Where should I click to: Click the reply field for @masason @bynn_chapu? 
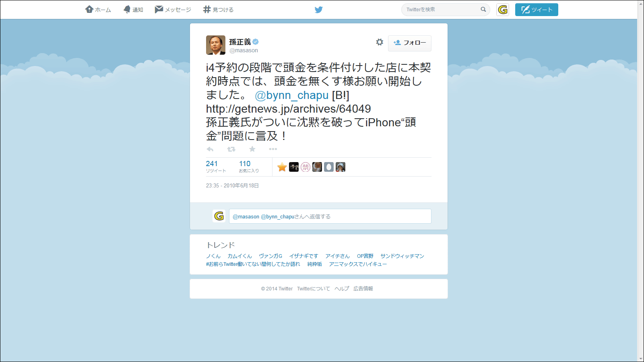click(330, 216)
